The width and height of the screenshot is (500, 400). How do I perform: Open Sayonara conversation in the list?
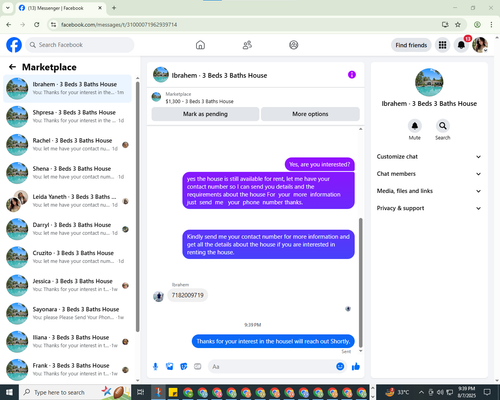coord(68,313)
